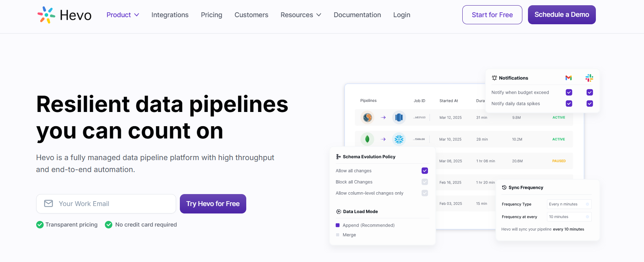Image resolution: width=644 pixels, height=262 pixels.
Task: Open Documentation from the top nav
Action: pos(357,15)
